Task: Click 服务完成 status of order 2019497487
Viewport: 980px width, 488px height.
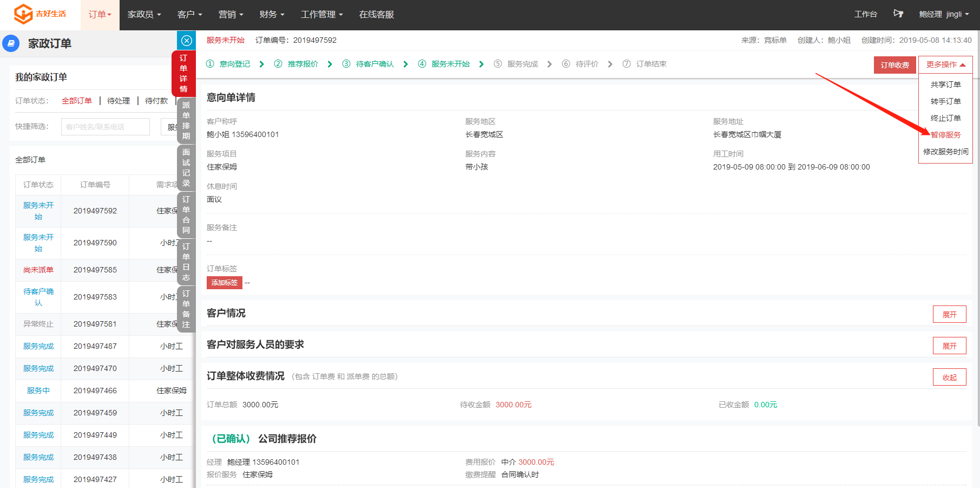Action: tap(38, 346)
